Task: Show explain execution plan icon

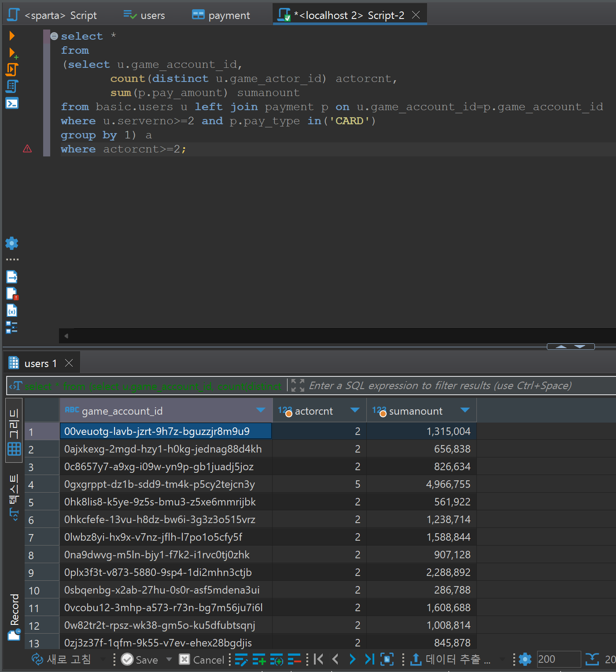Action: (x=12, y=86)
